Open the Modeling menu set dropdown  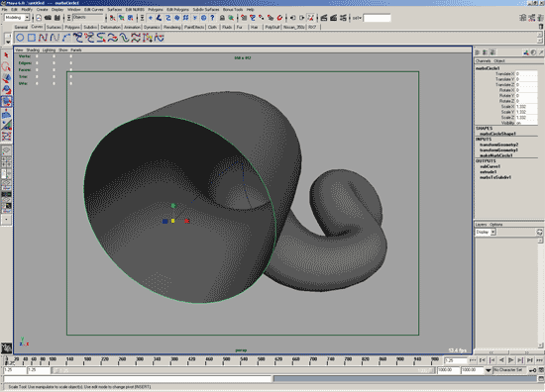click(x=17, y=18)
